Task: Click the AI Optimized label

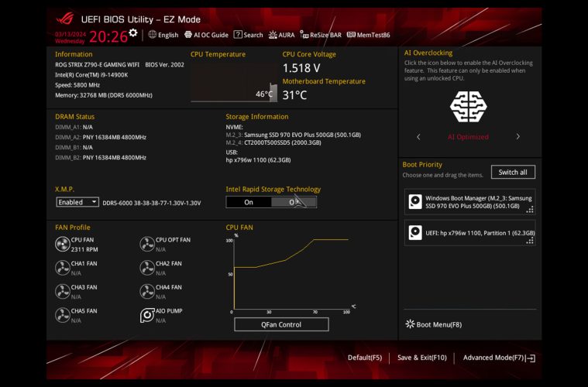Action: point(468,137)
